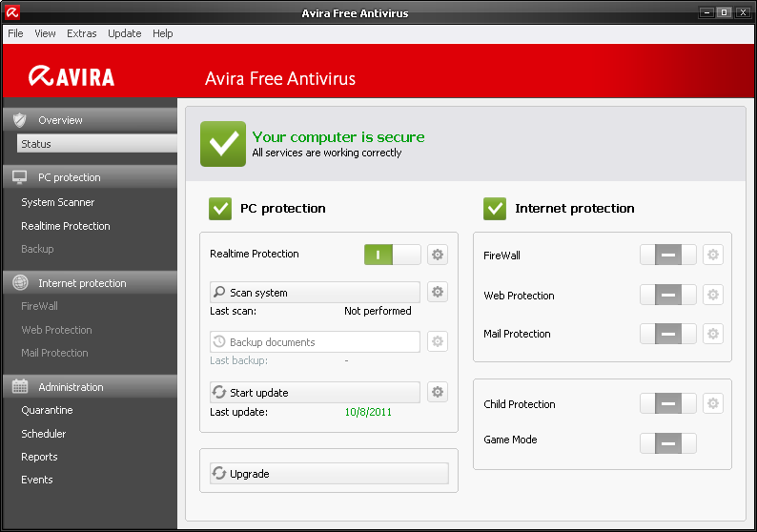
Task: Open Scheduler in the sidebar
Action: 44,434
